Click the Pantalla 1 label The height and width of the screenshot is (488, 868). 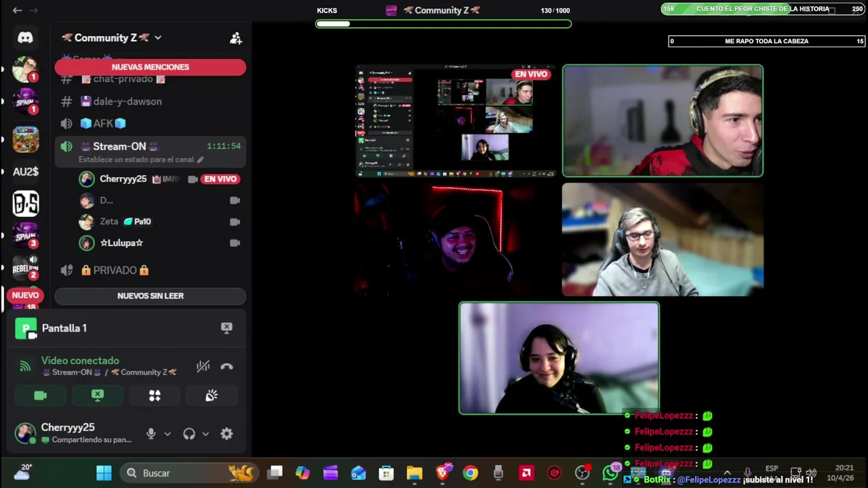tap(64, 328)
